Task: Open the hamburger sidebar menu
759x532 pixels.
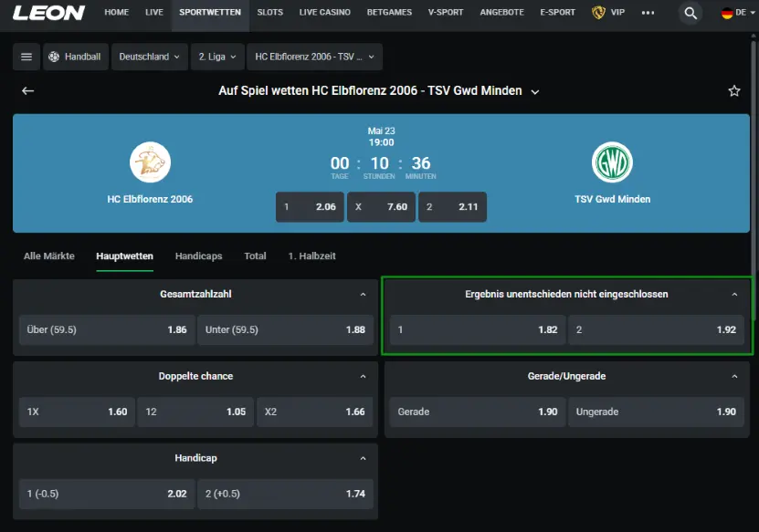Action: [26, 57]
